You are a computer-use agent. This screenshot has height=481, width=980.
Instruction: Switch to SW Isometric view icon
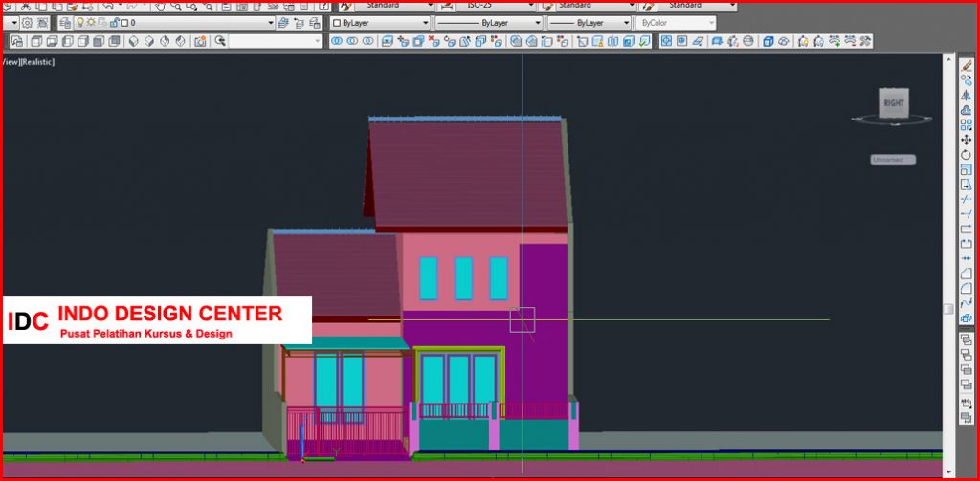[x=134, y=42]
